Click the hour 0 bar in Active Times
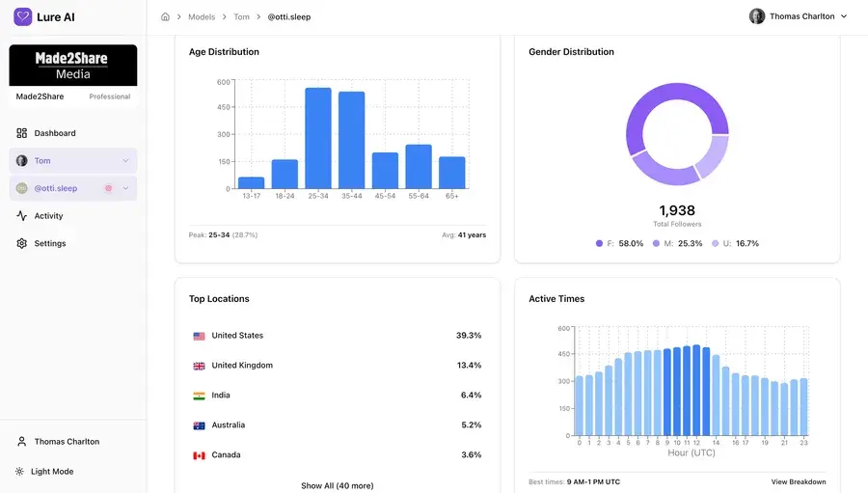This screenshot has height=493, width=868. click(579, 405)
